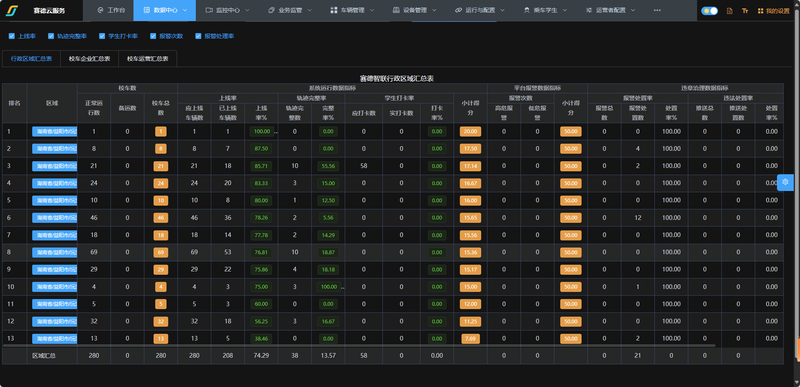
Task: Uncheck the 轨迹完整率 checkbox
Action: click(x=51, y=36)
